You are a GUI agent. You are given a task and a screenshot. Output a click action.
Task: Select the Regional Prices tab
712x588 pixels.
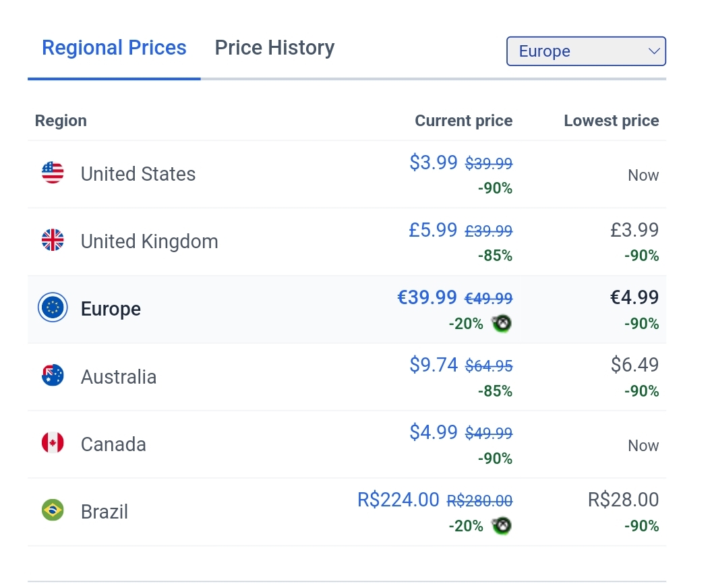pos(114,48)
